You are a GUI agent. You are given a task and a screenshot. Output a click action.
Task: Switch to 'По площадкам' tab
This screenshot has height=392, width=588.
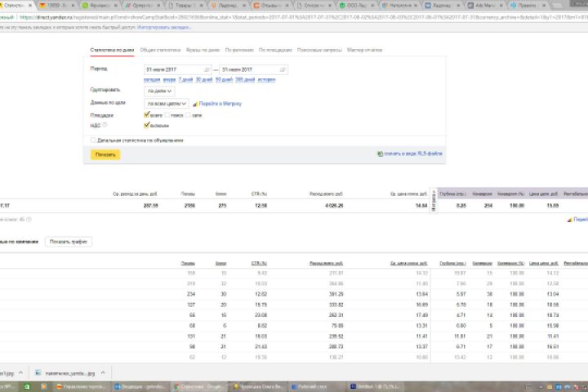pyautogui.click(x=275, y=50)
